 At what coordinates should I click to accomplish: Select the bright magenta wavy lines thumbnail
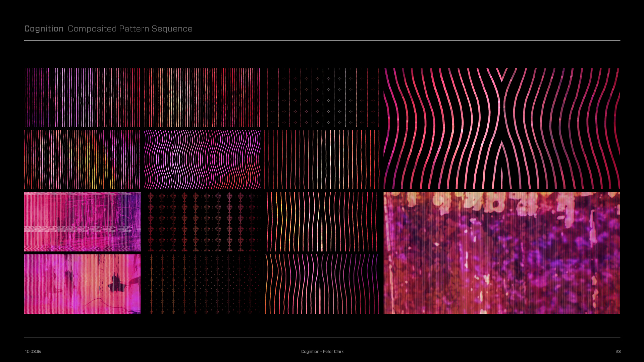coord(202,160)
